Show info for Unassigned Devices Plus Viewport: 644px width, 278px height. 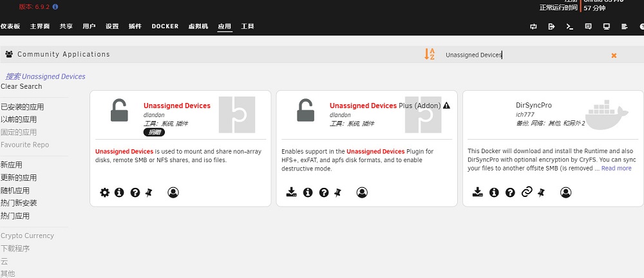(308, 192)
